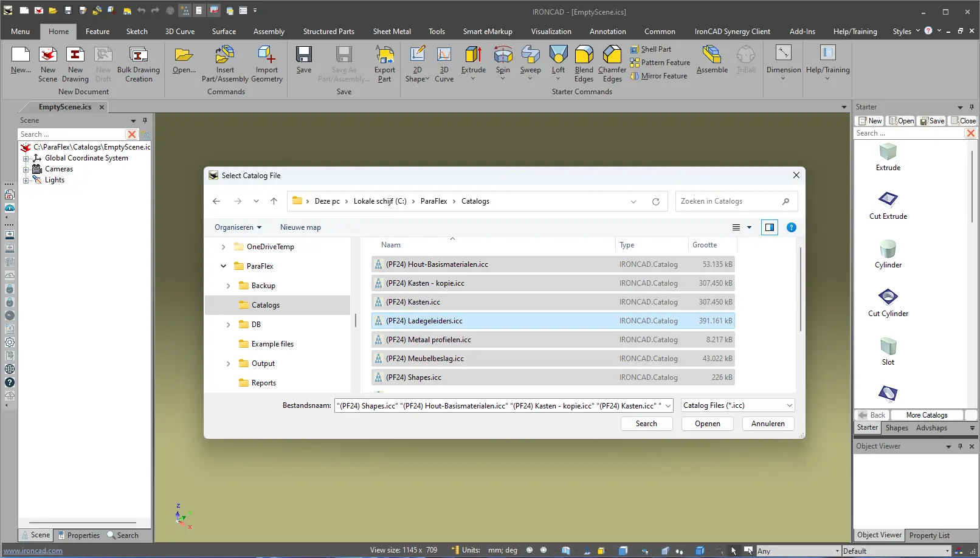This screenshot has width=980, height=558.
Task: Expand the Backup folder
Action: (229, 286)
